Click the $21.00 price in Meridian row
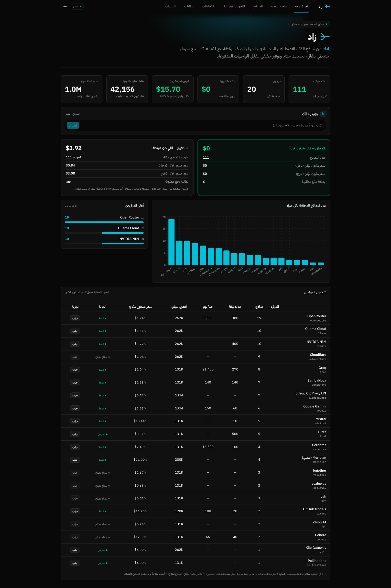This screenshot has height=588, width=391. (140, 460)
